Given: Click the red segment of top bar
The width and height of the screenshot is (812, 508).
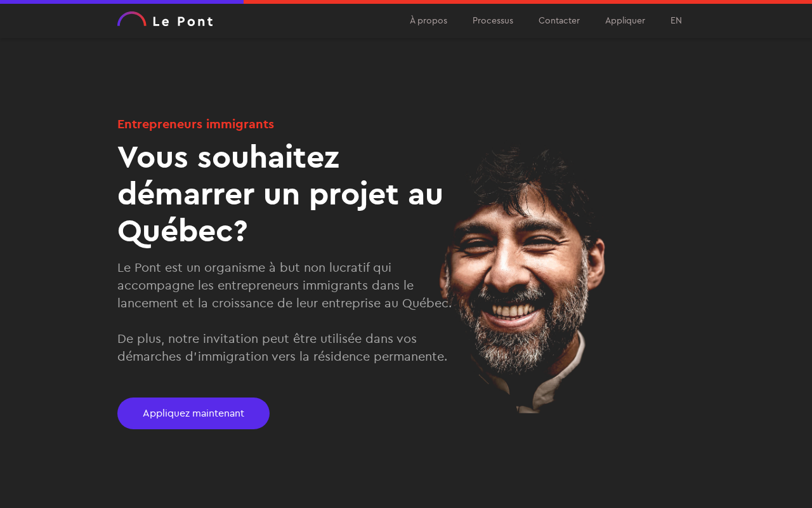Looking at the screenshot, I should pyautogui.click(x=528, y=2).
